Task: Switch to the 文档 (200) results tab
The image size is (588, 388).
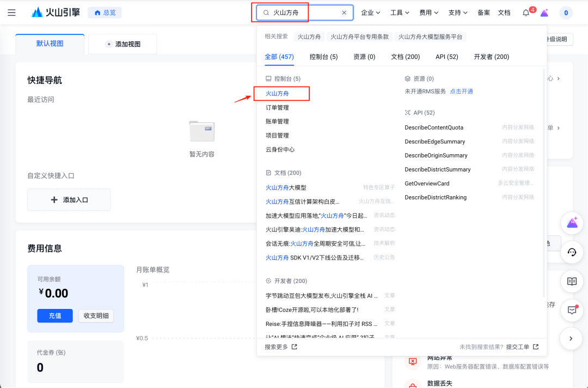Action: [x=406, y=57]
